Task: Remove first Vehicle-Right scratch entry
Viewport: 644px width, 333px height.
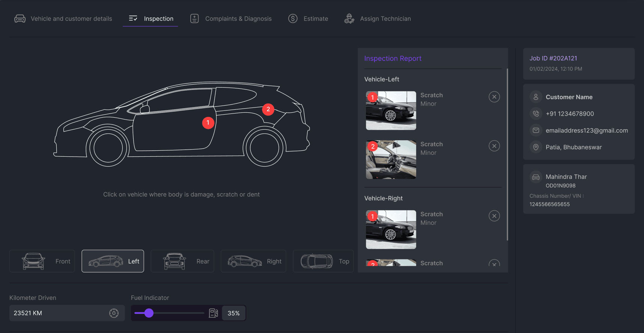Action: [x=494, y=216]
